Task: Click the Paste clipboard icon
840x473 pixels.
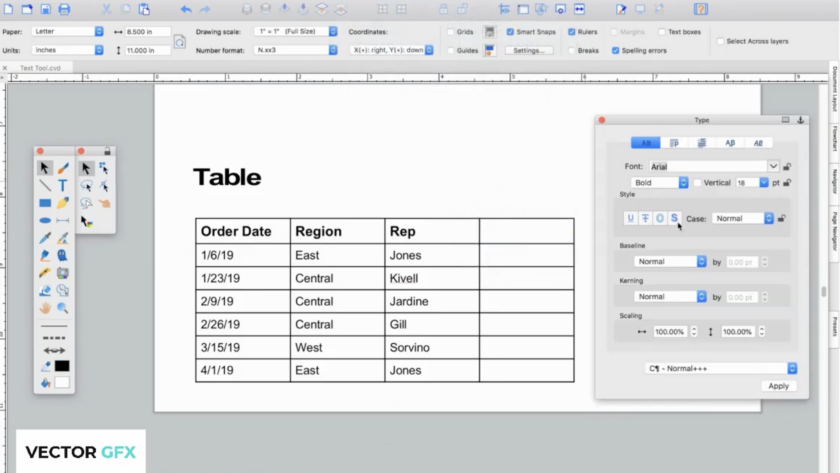Action: click(x=144, y=9)
